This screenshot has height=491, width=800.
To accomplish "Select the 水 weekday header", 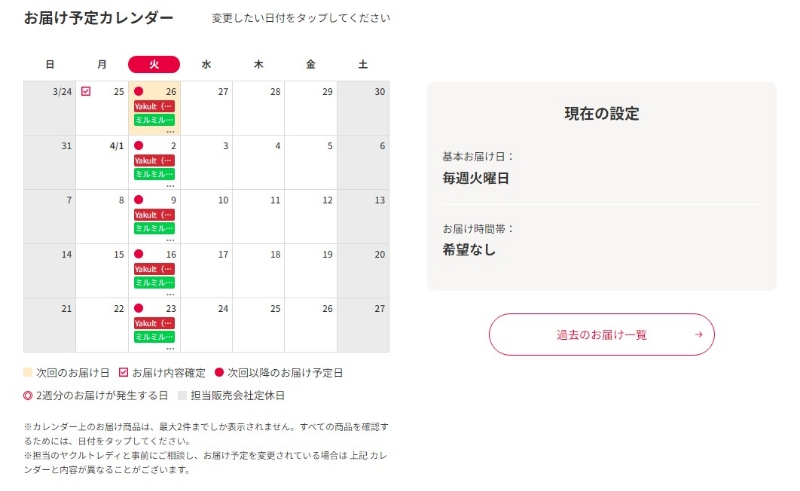I will pyautogui.click(x=206, y=64).
